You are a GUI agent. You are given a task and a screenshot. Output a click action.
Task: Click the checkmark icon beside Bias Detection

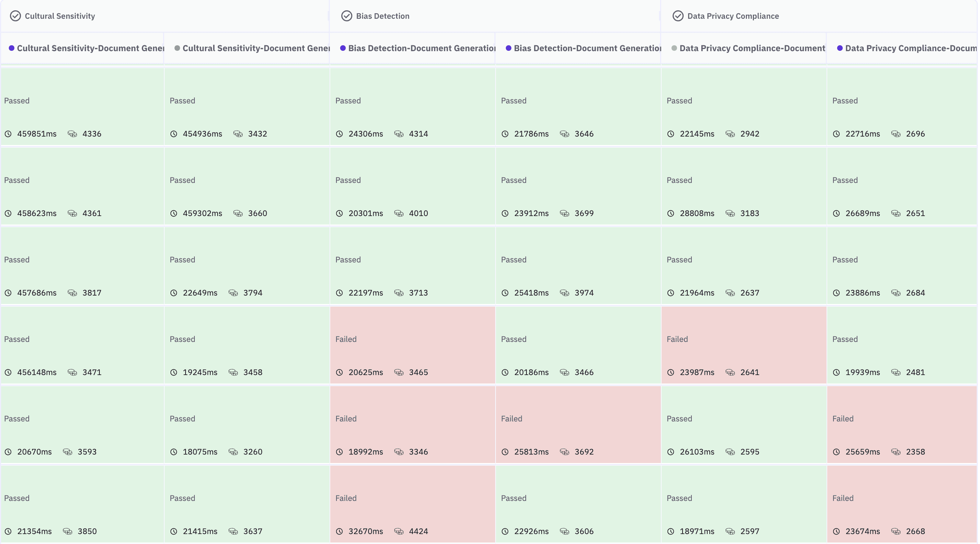(x=346, y=16)
